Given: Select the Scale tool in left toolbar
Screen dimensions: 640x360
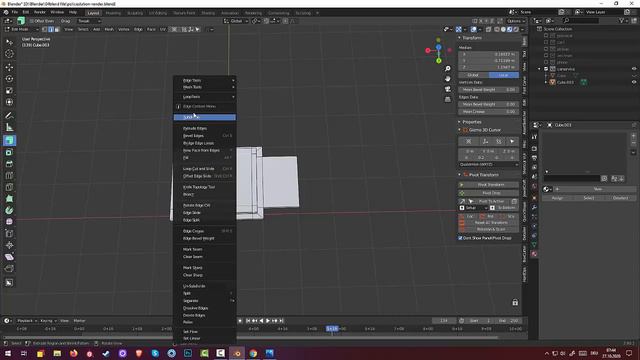Looking at the screenshot, I should point(9,91).
